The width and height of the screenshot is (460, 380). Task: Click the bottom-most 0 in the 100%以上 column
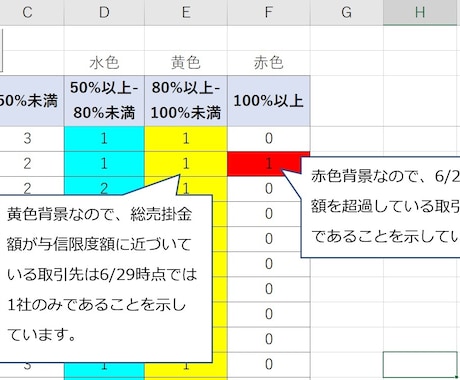click(269, 365)
